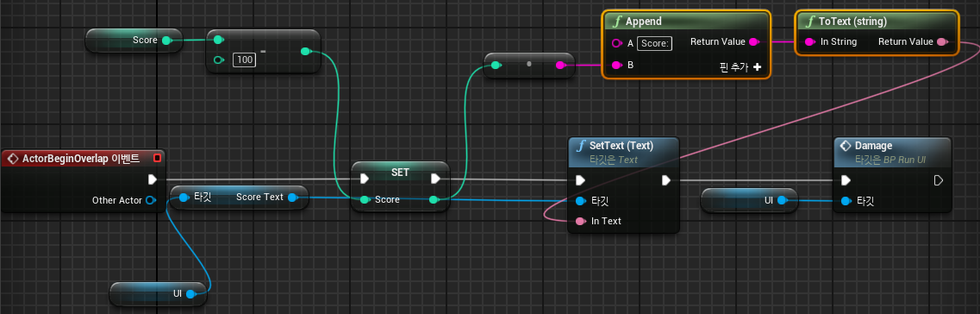Screen dimensions: 980x314
Task: Click the function icon on ToText (string) node
Action: point(810,22)
